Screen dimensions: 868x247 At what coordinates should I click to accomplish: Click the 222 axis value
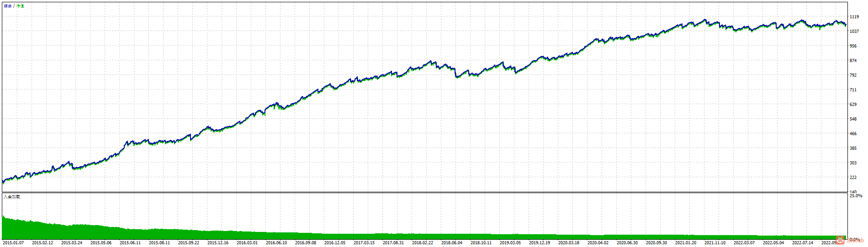coord(853,178)
